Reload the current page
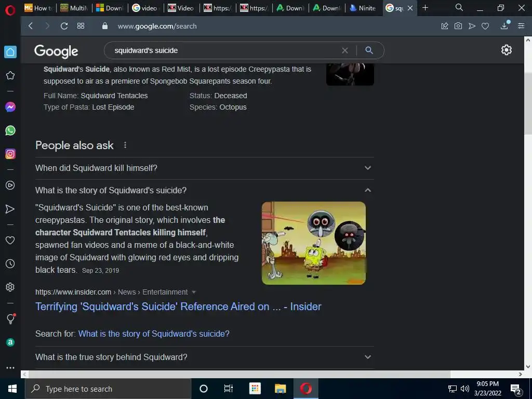Image resolution: width=532 pixels, height=399 pixels. pyautogui.click(x=64, y=26)
